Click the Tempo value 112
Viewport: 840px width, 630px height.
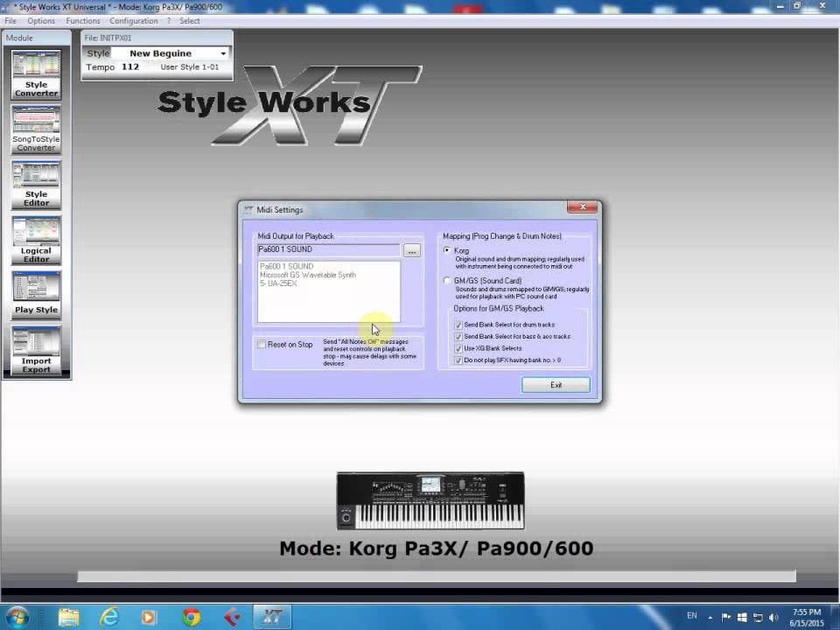[x=130, y=67]
